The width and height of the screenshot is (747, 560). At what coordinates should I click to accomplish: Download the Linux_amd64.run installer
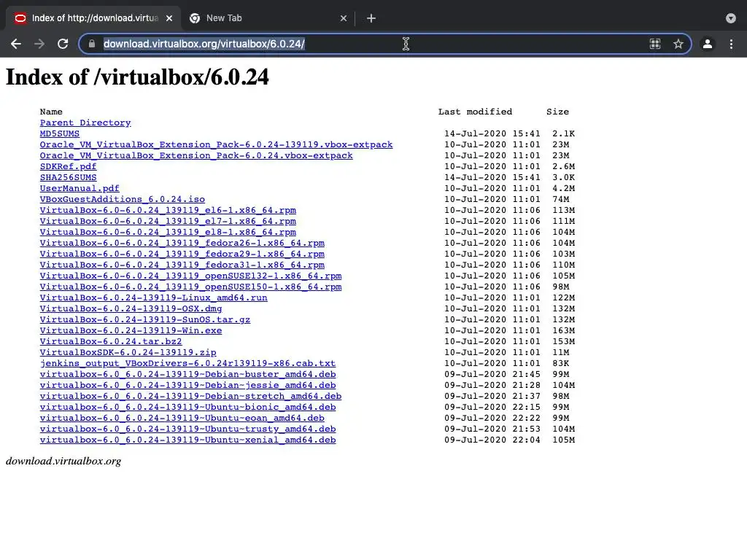tap(153, 298)
